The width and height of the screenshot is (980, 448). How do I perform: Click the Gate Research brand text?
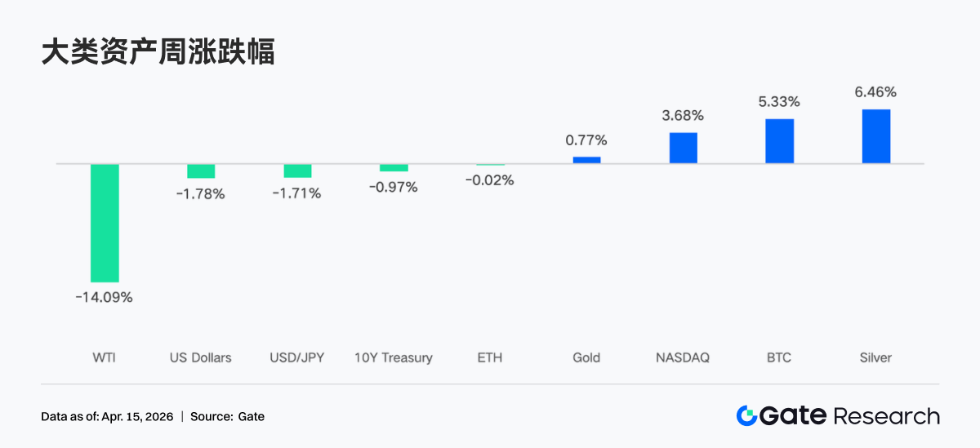(x=849, y=416)
